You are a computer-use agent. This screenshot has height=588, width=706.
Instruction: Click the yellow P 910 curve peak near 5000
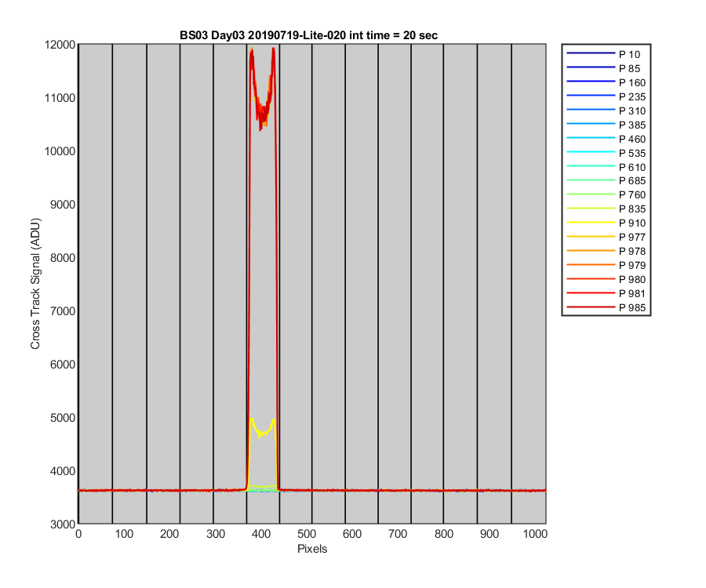tap(252, 419)
